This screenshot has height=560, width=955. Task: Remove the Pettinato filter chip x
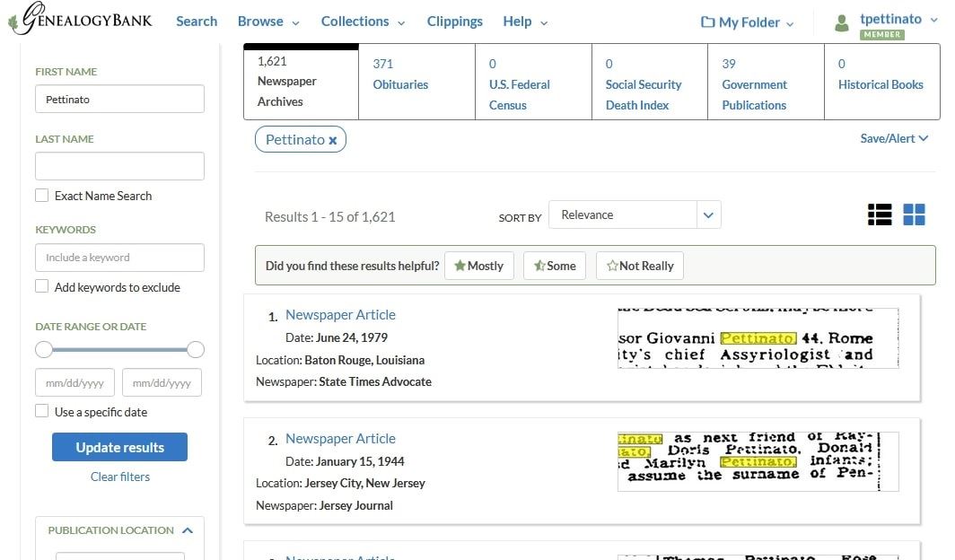point(332,141)
